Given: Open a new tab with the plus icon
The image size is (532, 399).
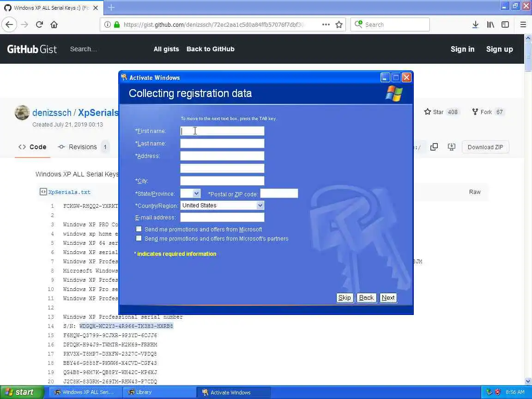Looking at the screenshot, I should pyautogui.click(x=111, y=7).
